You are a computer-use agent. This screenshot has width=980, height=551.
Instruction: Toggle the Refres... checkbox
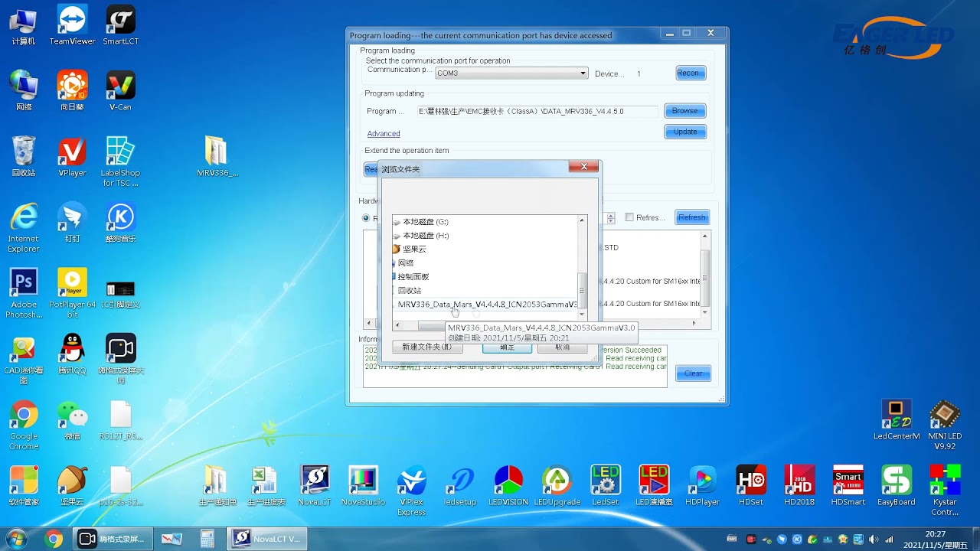pyautogui.click(x=629, y=217)
